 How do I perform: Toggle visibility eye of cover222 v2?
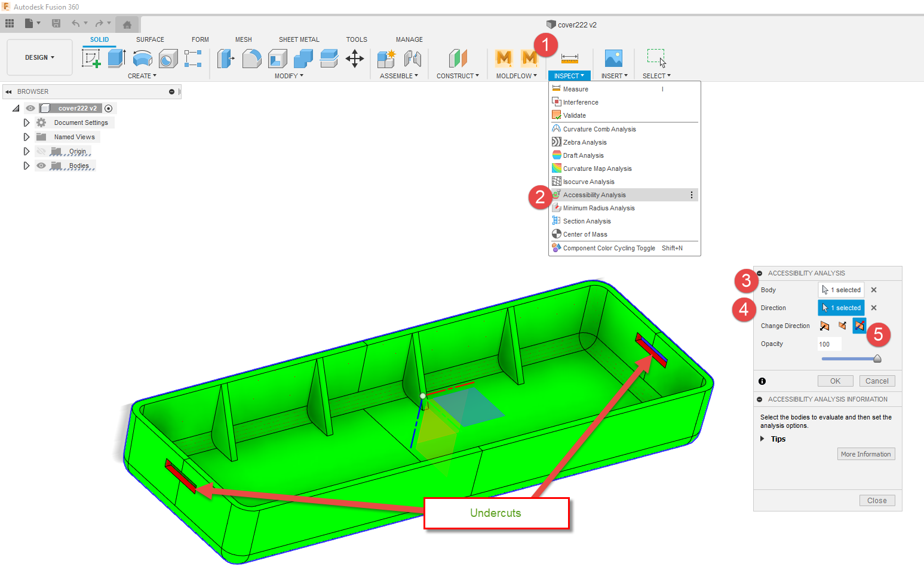click(x=30, y=108)
